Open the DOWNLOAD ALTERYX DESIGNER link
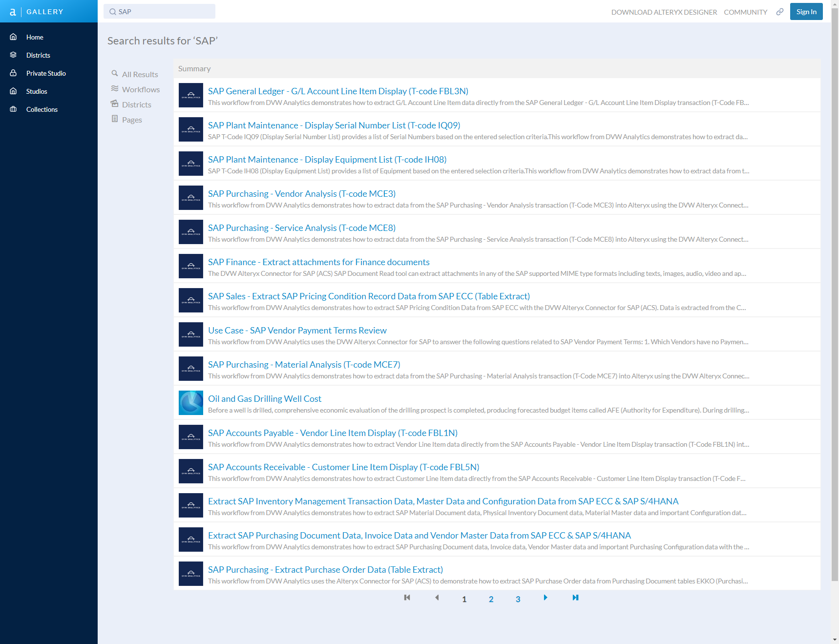 [x=664, y=12]
